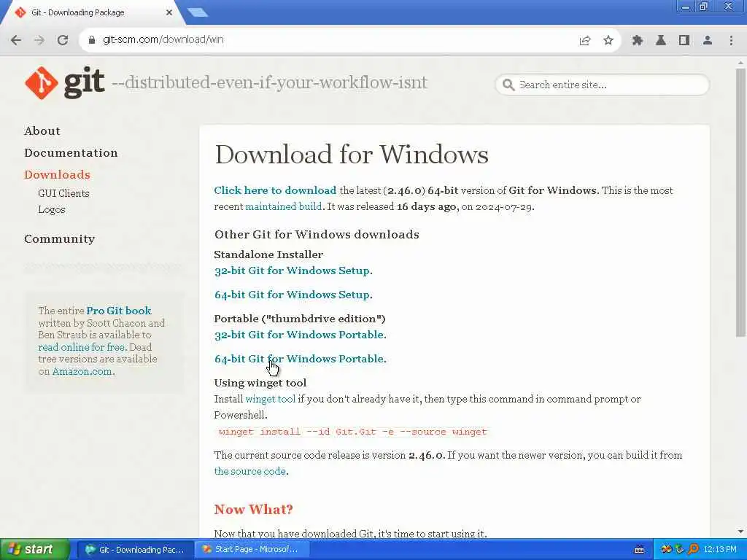Click the 'Standalone Installer' subheading
This screenshot has width=747, height=560.
268,254
